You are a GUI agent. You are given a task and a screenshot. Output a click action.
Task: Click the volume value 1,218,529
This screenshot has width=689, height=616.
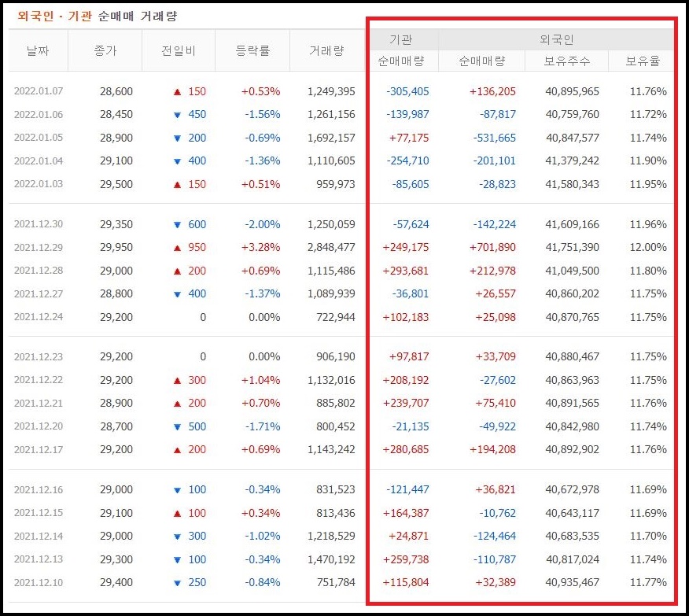[x=331, y=536]
